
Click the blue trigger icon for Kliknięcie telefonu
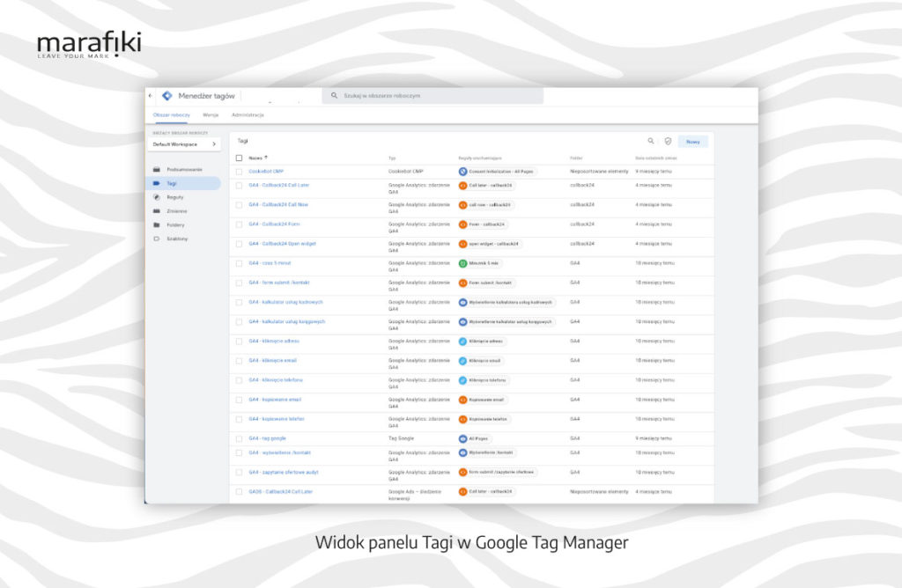(462, 380)
